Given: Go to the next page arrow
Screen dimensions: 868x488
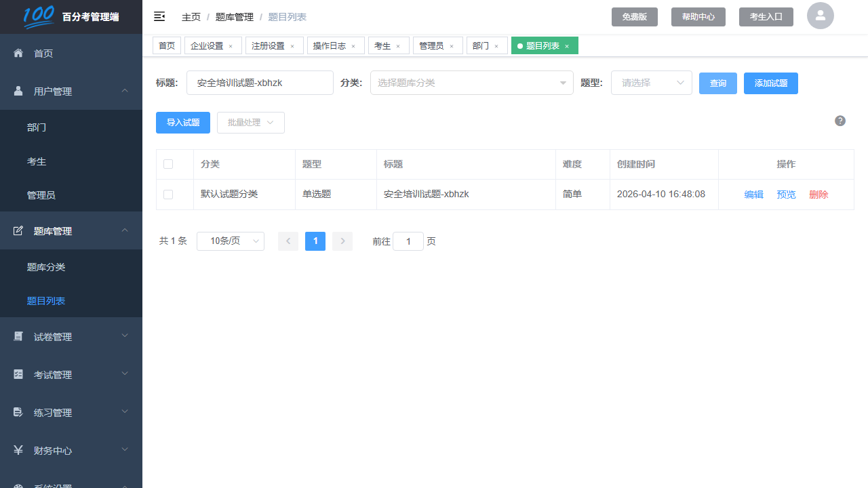Looking at the screenshot, I should pyautogui.click(x=342, y=241).
